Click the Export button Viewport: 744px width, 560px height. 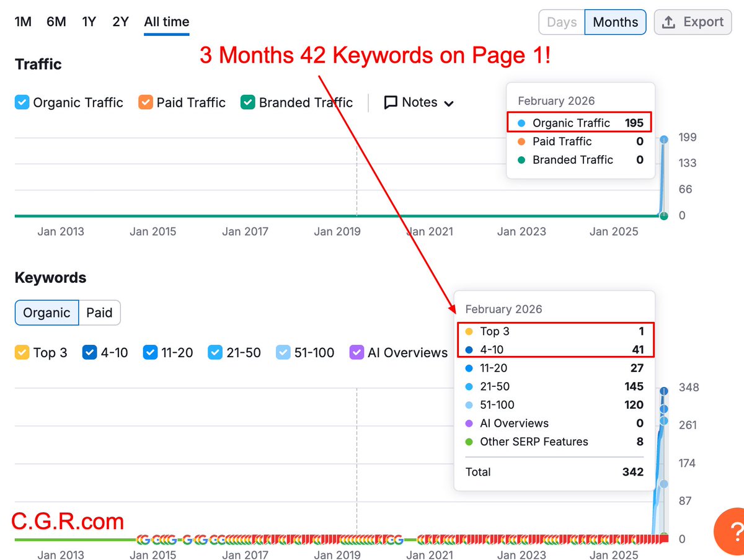[x=693, y=22]
